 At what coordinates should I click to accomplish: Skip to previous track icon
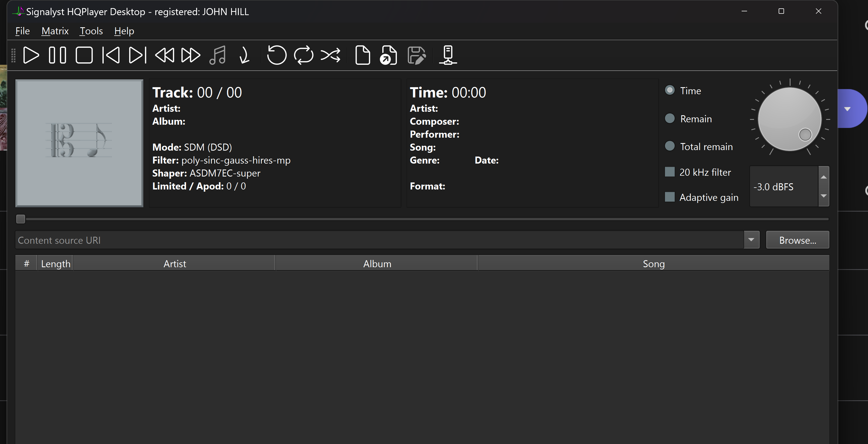coord(111,55)
